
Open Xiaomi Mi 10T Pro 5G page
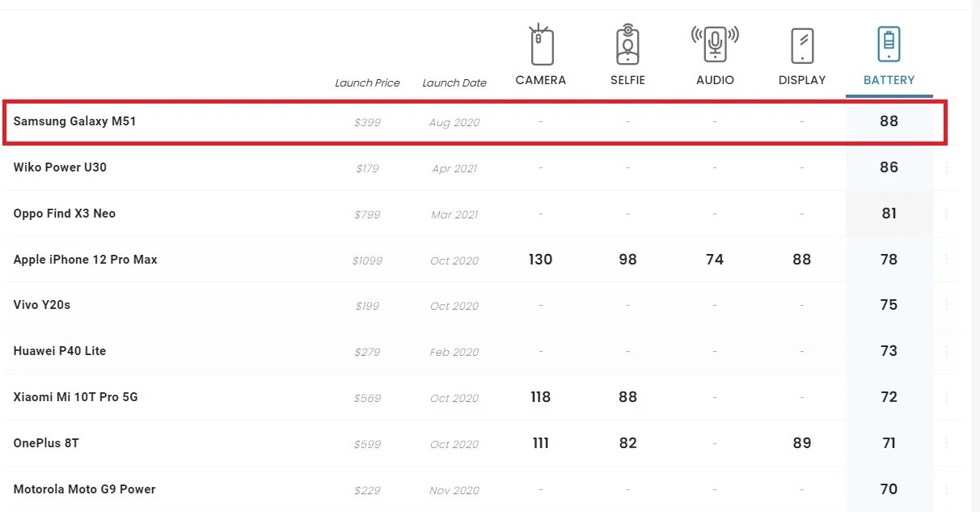point(76,397)
